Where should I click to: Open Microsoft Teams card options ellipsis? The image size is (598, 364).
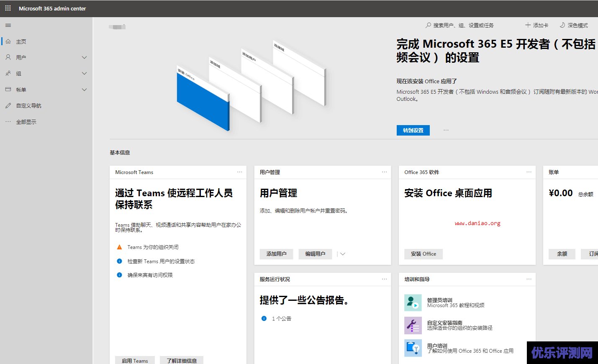pos(240,172)
